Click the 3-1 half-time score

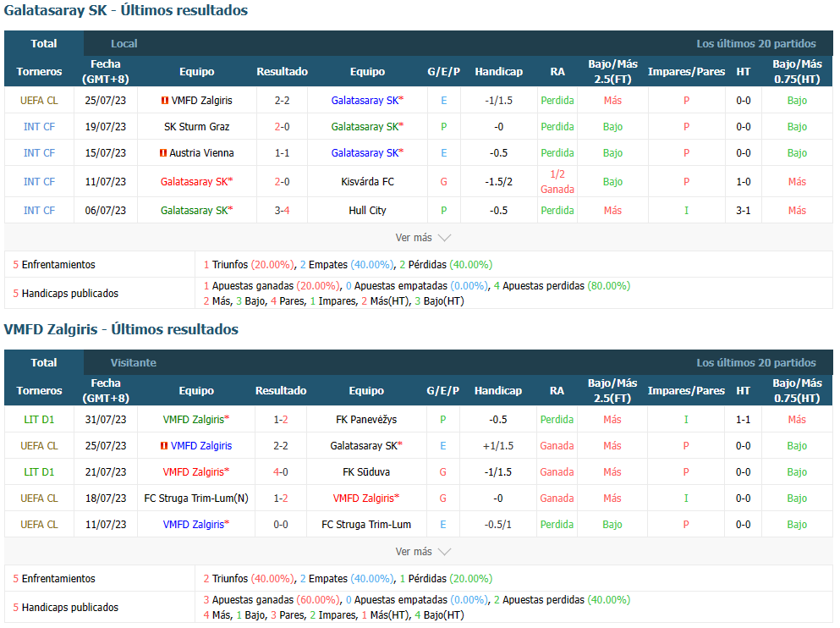tap(743, 211)
